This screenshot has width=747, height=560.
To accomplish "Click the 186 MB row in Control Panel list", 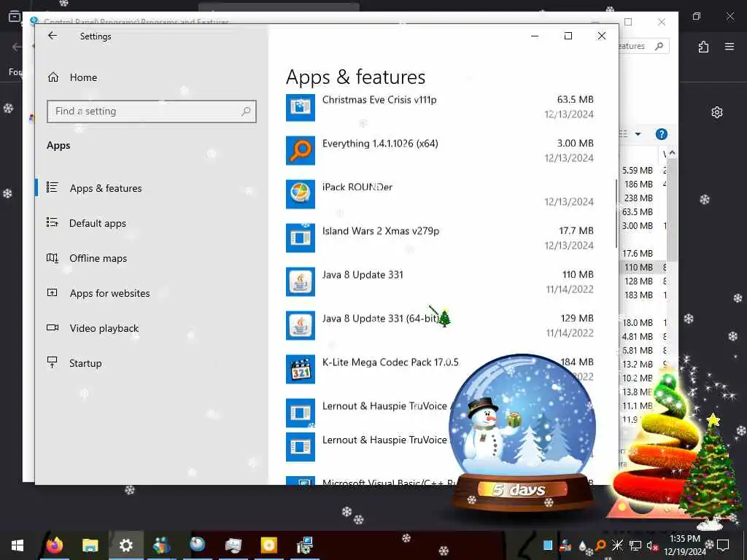I will coord(638,184).
